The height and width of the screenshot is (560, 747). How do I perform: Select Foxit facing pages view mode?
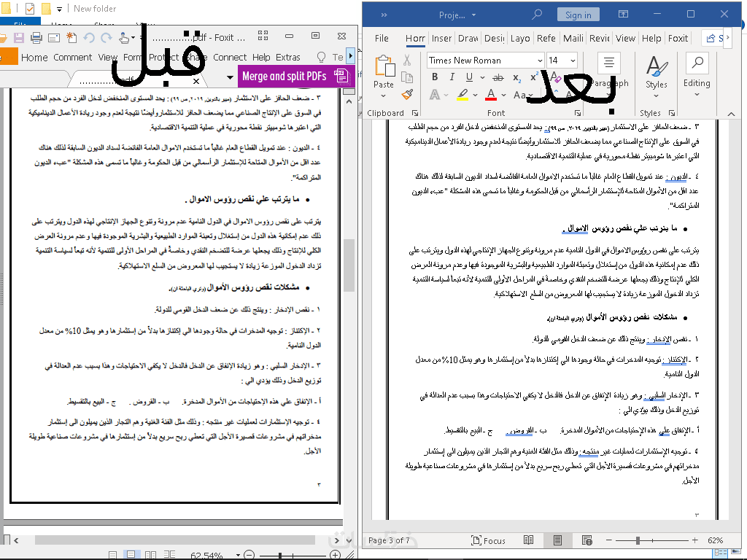150,555
